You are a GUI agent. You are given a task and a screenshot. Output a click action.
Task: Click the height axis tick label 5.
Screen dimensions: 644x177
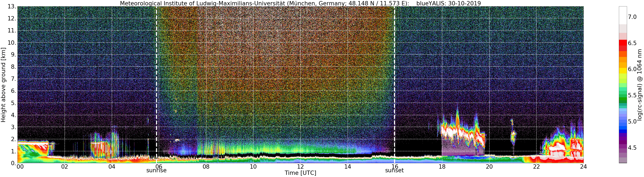tap(13, 103)
